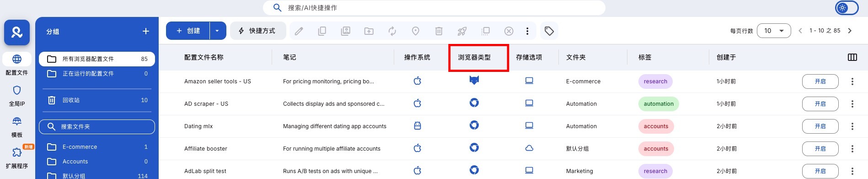Click 开启 for Dating mlx

[820, 126]
